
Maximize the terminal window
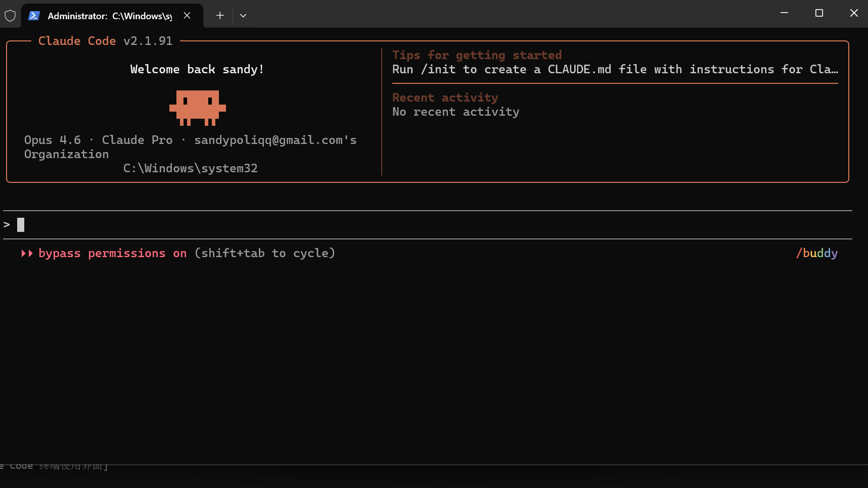pyautogui.click(x=819, y=13)
